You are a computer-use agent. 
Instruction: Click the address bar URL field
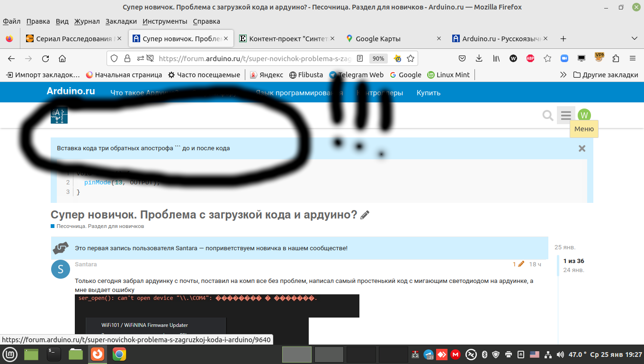[x=255, y=59]
